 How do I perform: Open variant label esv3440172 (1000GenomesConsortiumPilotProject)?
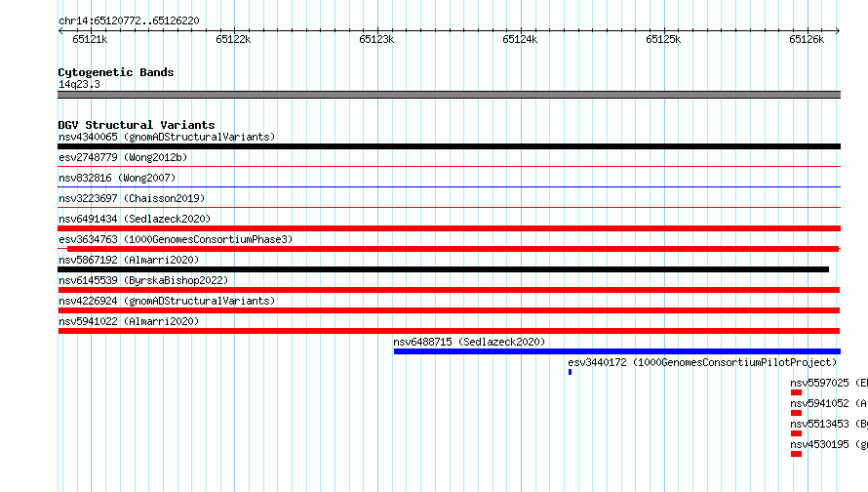tap(702, 362)
